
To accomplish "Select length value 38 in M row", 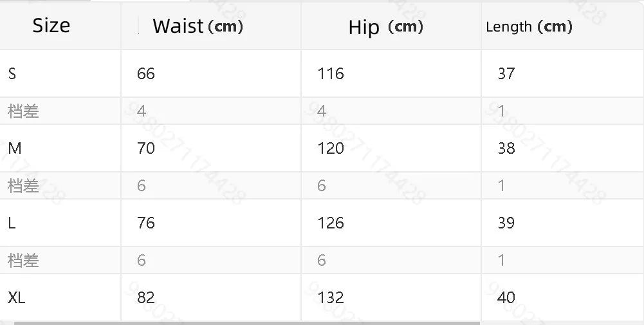I will 506,148.
